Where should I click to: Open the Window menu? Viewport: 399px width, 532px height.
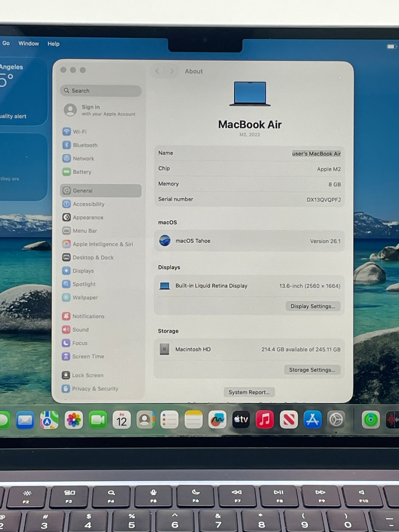coord(29,43)
